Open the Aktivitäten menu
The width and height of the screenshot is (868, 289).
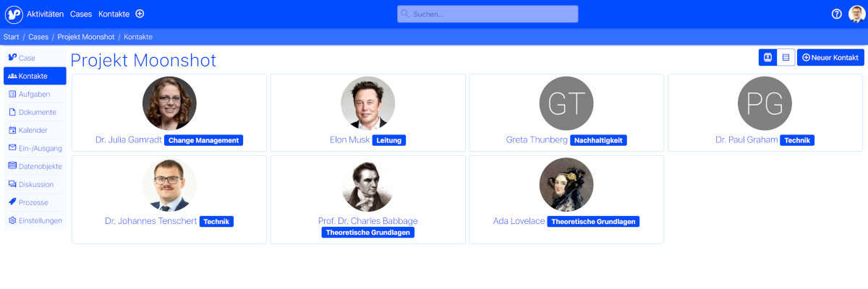tap(45, 14)
